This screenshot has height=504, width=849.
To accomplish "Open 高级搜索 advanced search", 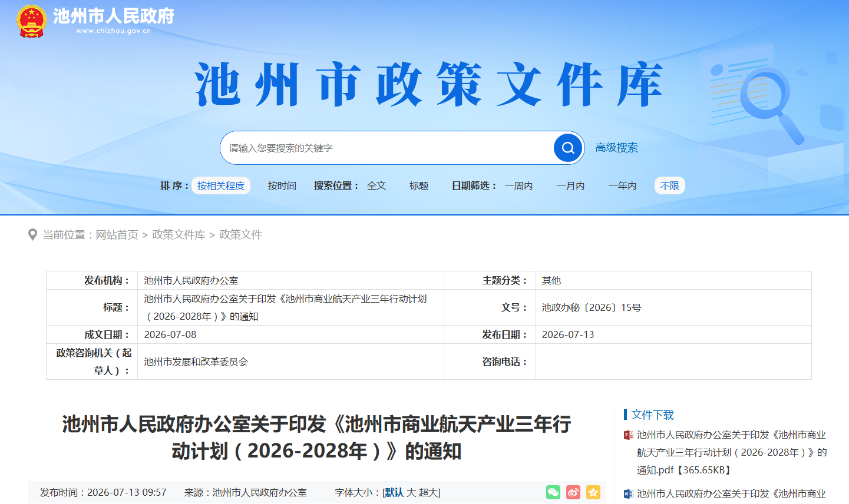I will point(616,148).
